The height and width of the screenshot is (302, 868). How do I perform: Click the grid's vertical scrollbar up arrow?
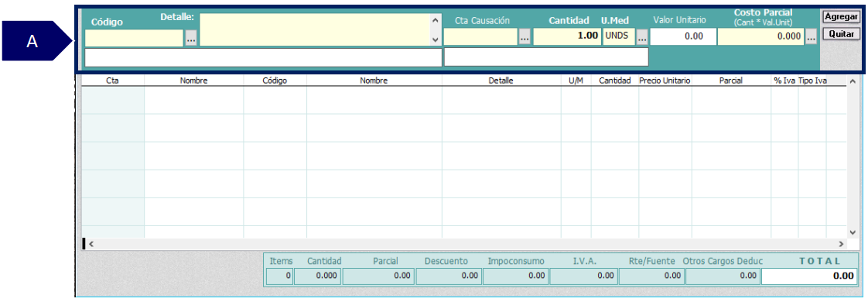pyautogui.click(x=852, y=82)
